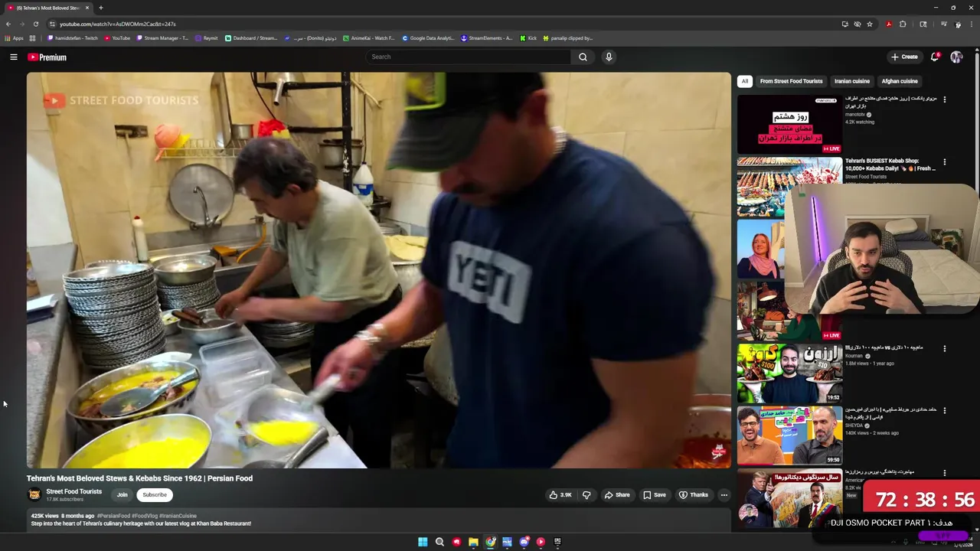Open the manototv LIVE thumbnail
Screen dimensions: 980x551
click(x=789, y=124)
